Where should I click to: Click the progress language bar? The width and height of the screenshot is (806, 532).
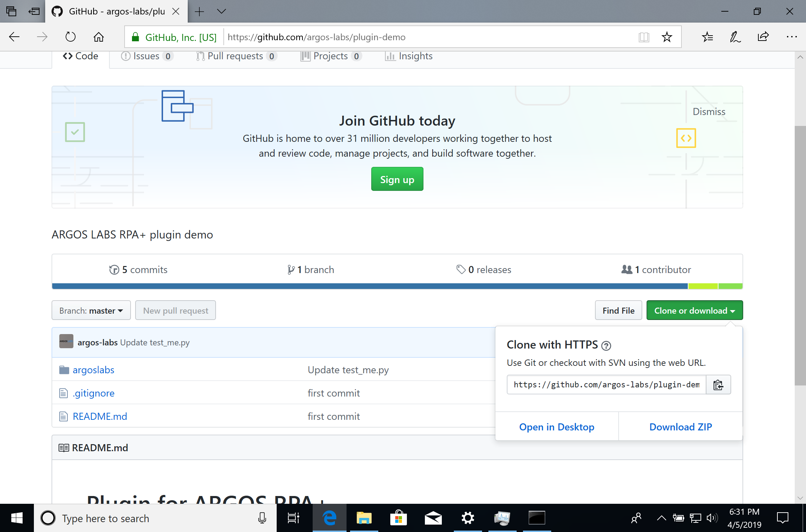coord(397,286)
